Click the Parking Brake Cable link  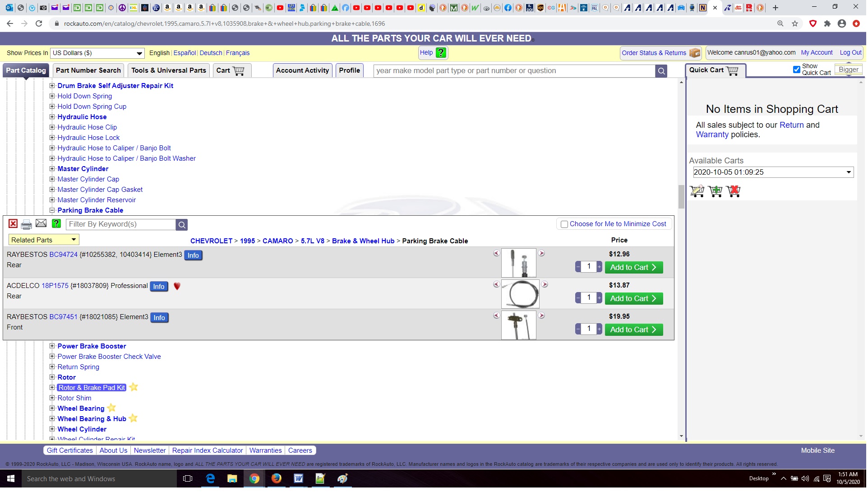pos(90,210)
